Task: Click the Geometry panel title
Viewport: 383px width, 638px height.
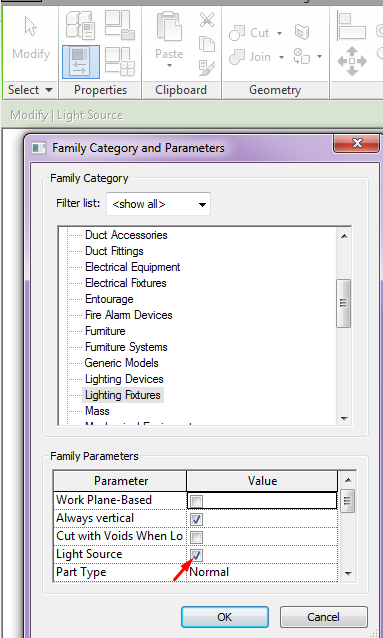Action: pos(275,90)
